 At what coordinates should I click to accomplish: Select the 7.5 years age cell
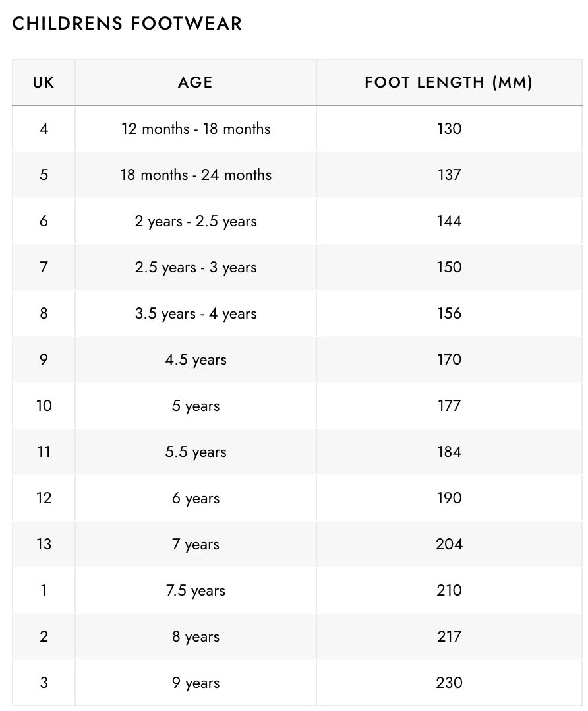195,590
